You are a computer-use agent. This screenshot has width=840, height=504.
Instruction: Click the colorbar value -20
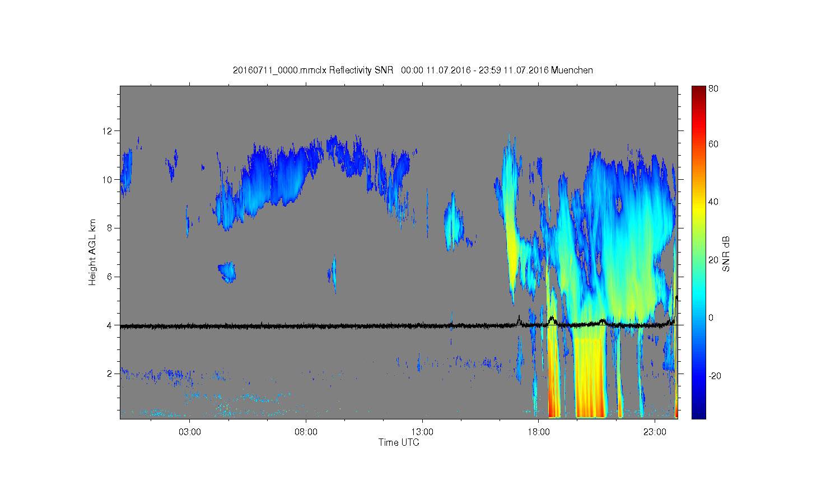pos(715,376)
